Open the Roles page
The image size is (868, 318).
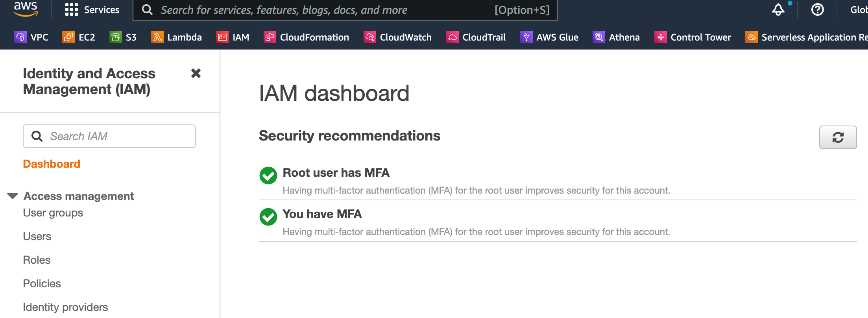pyautogui.click(x=37, y=260)
